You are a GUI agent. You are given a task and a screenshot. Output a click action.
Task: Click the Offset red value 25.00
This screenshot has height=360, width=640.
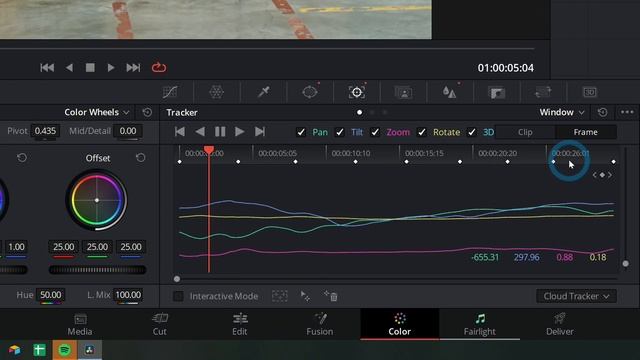click(64, 247)
